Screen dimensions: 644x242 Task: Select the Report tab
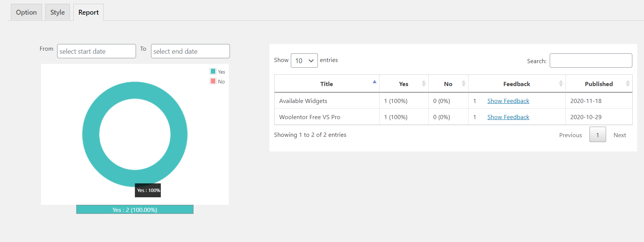88,12
